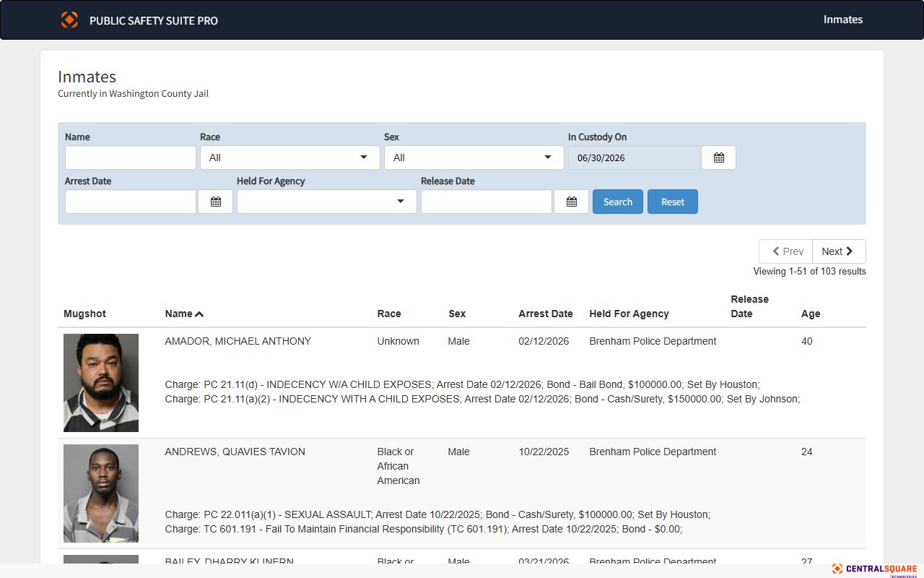Click the In Custody On date field
This screenshot has width=924, height=578.
(x=634, y=158)
